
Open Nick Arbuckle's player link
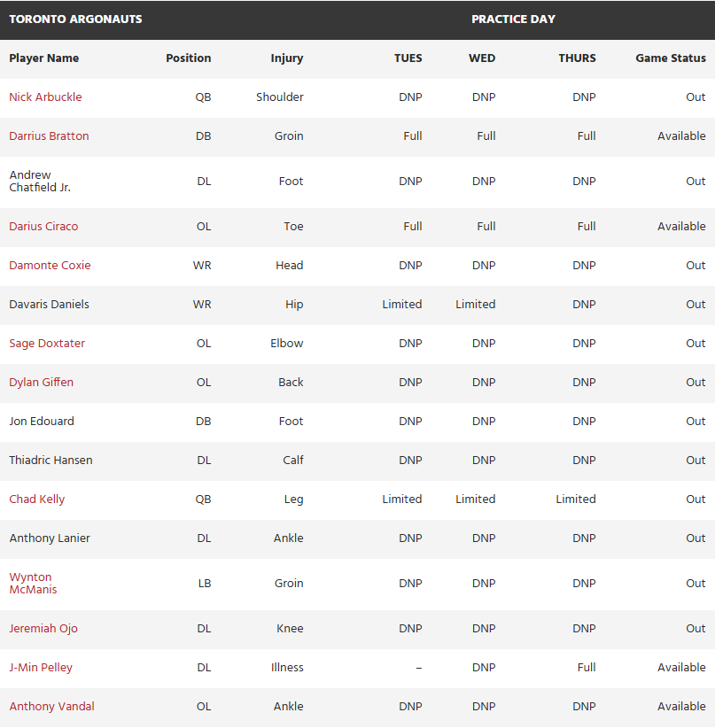coord(45,97)
